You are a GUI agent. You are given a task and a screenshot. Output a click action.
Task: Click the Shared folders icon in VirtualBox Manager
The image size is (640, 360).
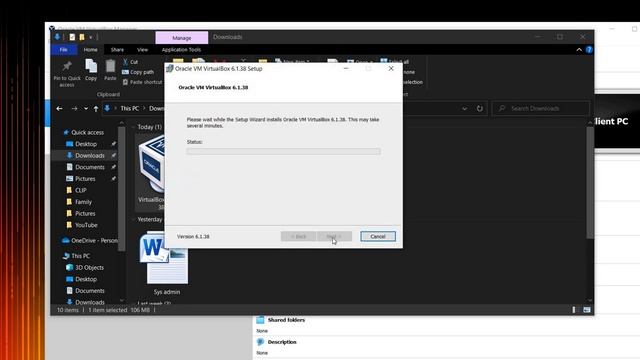(260, 320)
